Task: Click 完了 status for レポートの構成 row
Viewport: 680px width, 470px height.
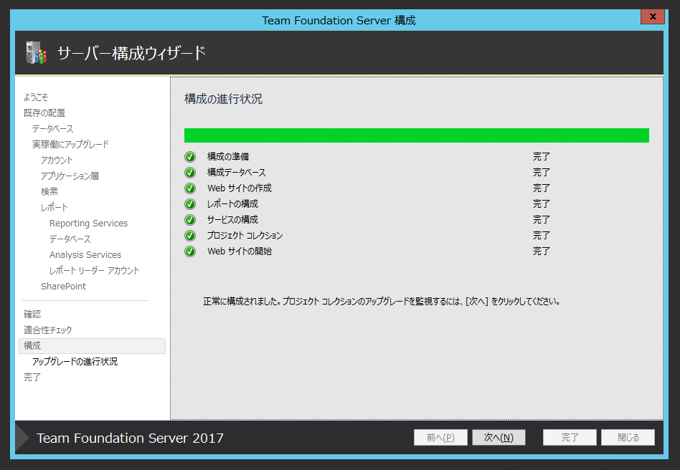Action: (541, 204)
